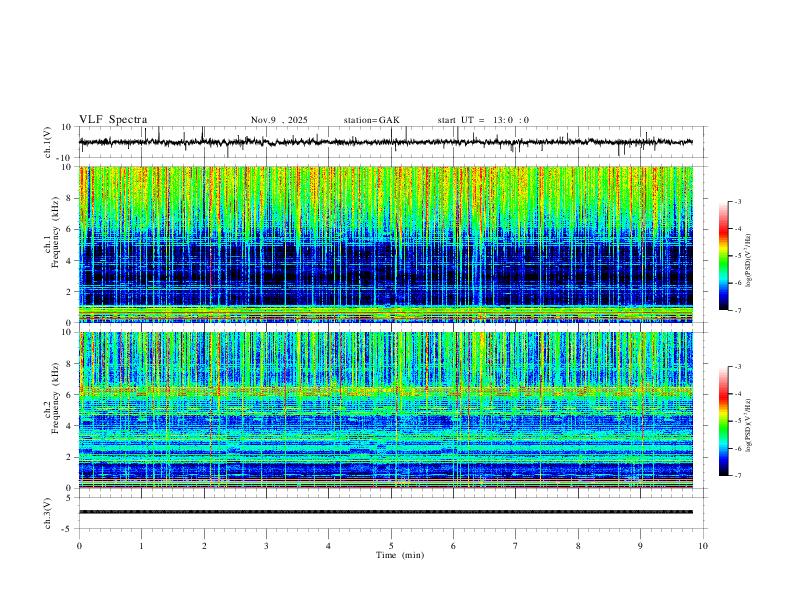Click the ch.2 frequency tick label "6"
792x612 pixels.
coord(70,394)
